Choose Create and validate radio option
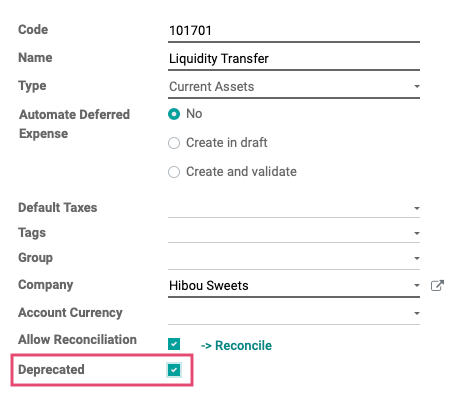 click(x=174, y=172)
